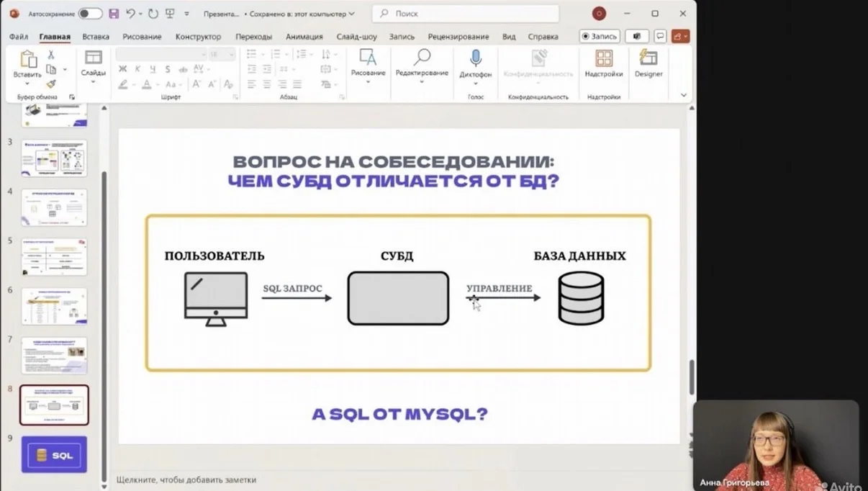Increase list indent level icon
This screenshot has width=868, height=491.
coord(266,69)
